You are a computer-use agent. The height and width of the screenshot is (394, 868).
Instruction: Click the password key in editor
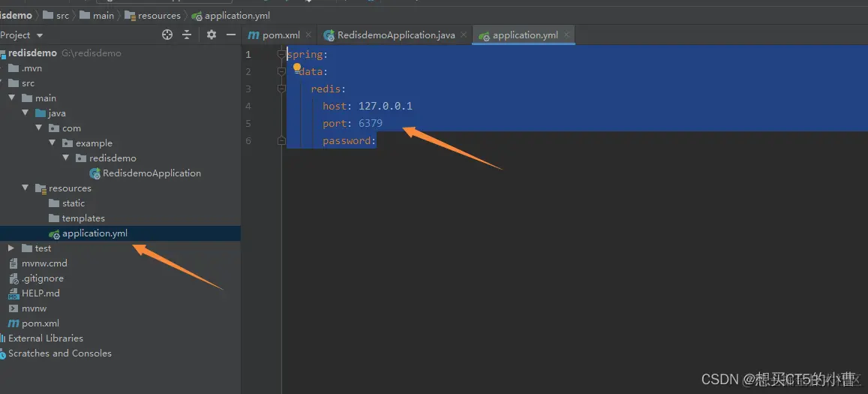pos(347,141)
